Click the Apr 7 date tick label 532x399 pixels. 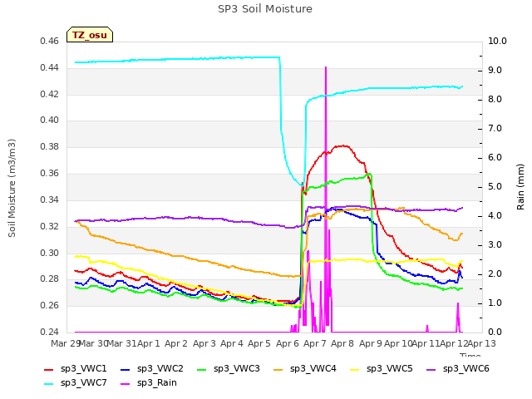coord(315,343)
